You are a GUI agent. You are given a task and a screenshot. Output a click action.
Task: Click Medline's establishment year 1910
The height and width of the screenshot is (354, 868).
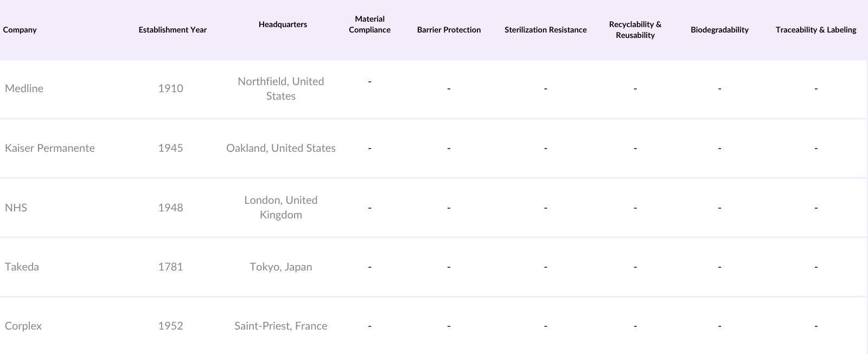click(170, 88)
